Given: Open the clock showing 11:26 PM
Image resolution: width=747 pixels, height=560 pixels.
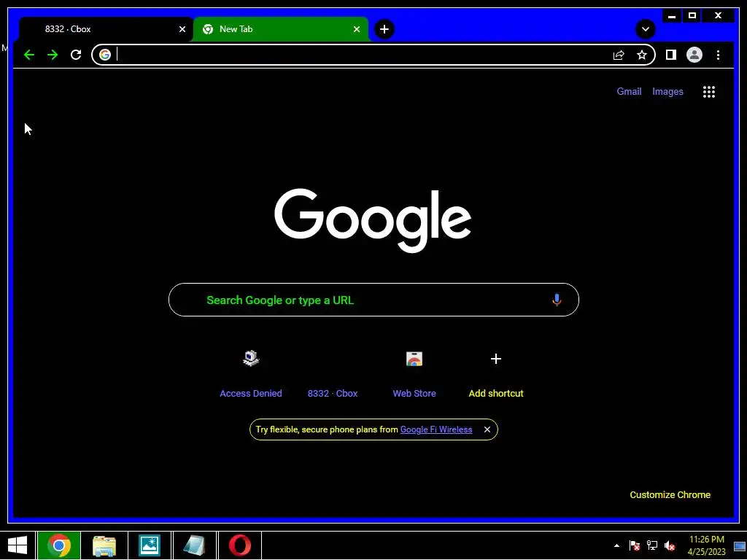Looking at the screenshot, I should pos(706,545).
